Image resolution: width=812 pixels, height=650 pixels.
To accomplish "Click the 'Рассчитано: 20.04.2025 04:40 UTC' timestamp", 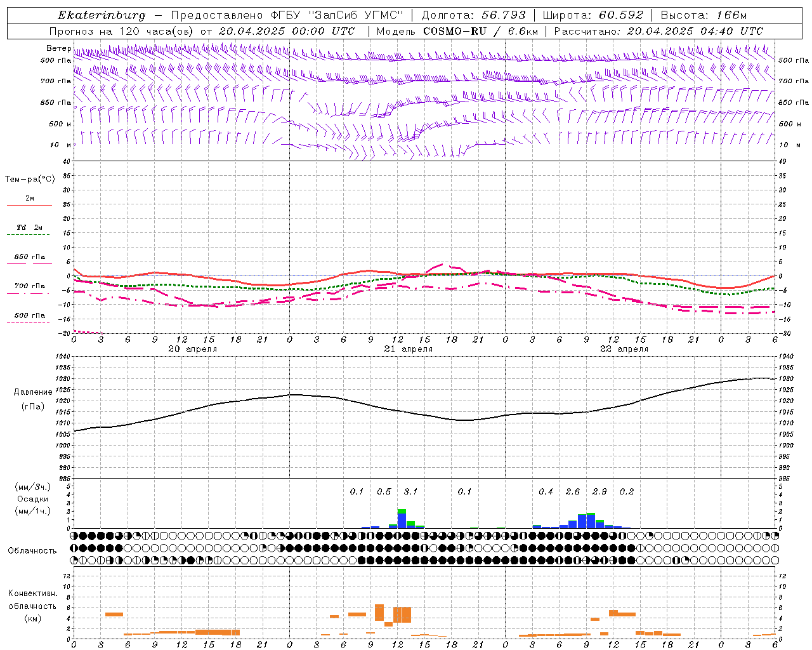I will click(x=658, y=31).
